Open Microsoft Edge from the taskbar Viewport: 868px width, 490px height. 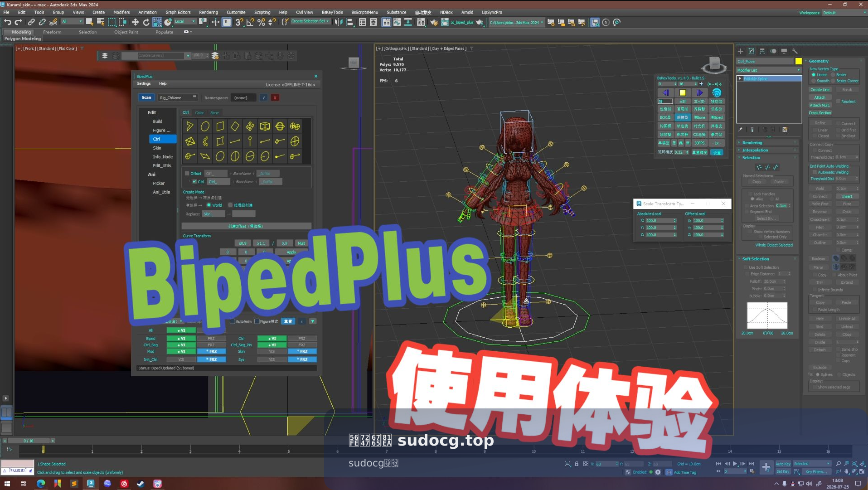[x=41, y=484]
